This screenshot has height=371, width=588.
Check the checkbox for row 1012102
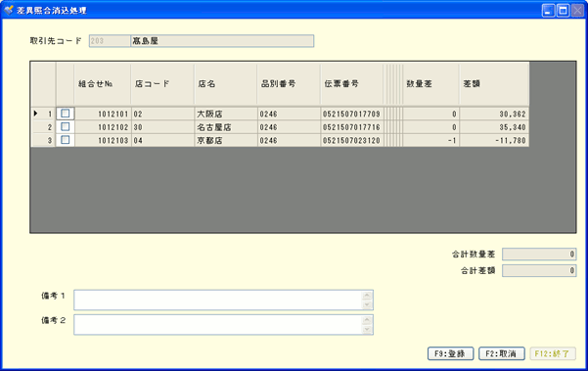coord(66,127)
